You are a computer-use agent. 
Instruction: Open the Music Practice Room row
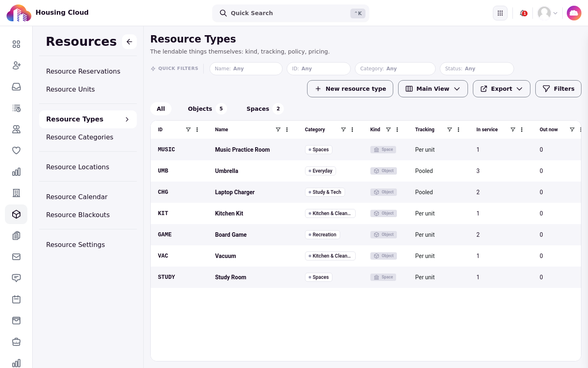pyautogui.click(x=366, y=150)
